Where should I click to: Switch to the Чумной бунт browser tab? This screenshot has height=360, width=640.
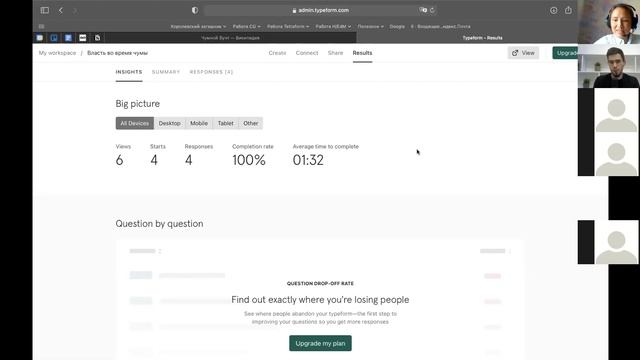click(231, 38)
